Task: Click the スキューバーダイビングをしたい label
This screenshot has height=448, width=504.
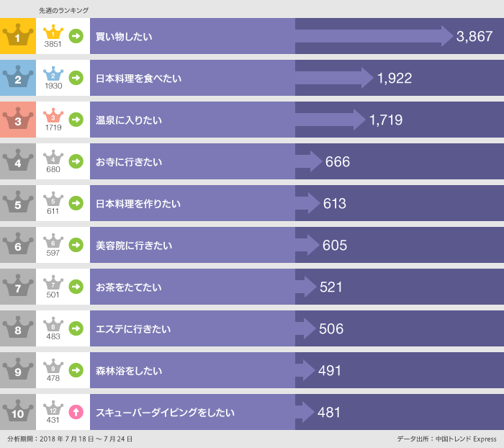Action: click(166, 413)
